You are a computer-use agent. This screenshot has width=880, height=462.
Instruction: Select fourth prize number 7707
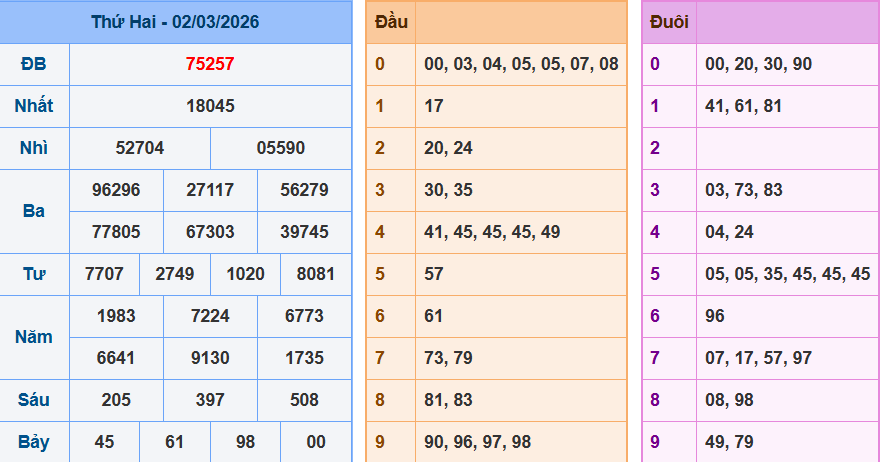105,274
